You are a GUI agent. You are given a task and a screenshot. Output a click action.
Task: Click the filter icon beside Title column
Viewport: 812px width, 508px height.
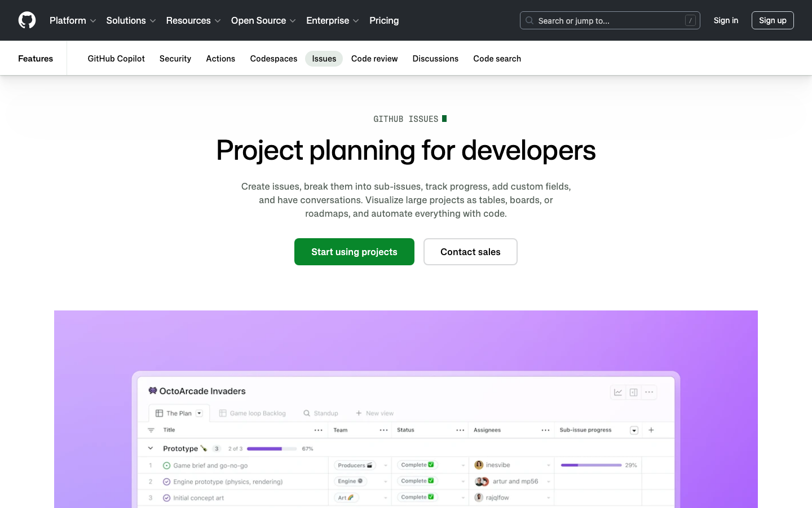tap(151, 430)
